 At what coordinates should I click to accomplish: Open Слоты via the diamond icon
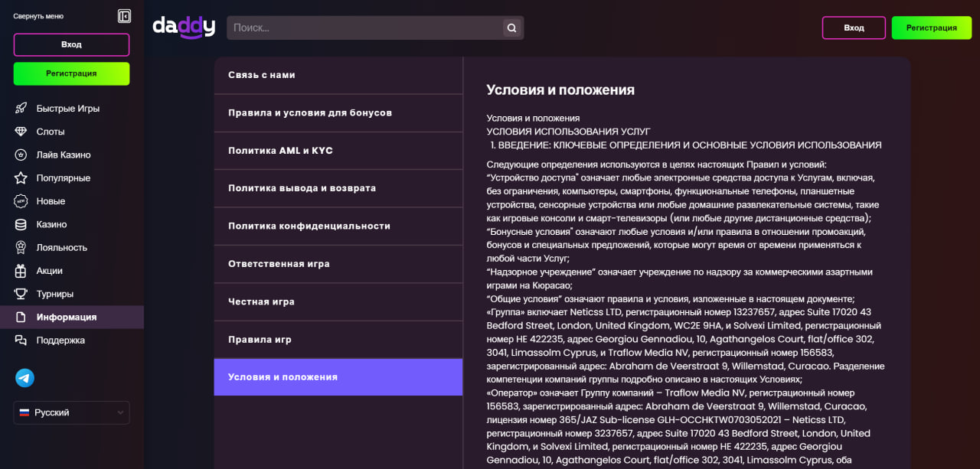(20, 131)
